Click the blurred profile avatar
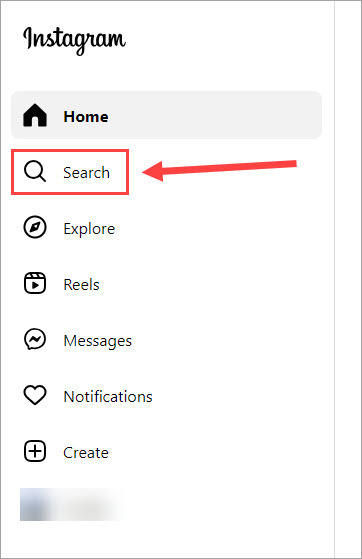This screenshot has width=362, height=559. tap(35, 505)
